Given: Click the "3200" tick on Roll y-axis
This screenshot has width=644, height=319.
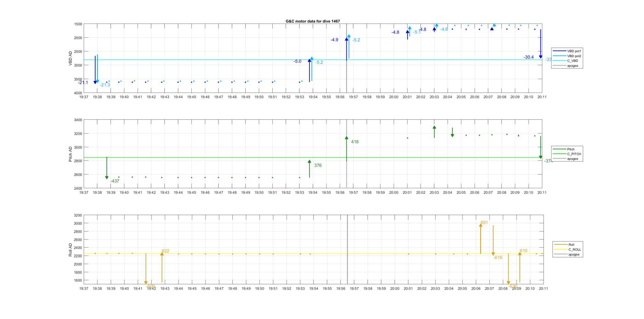Looking at the screenshot, I should click(x=77, y=215).
